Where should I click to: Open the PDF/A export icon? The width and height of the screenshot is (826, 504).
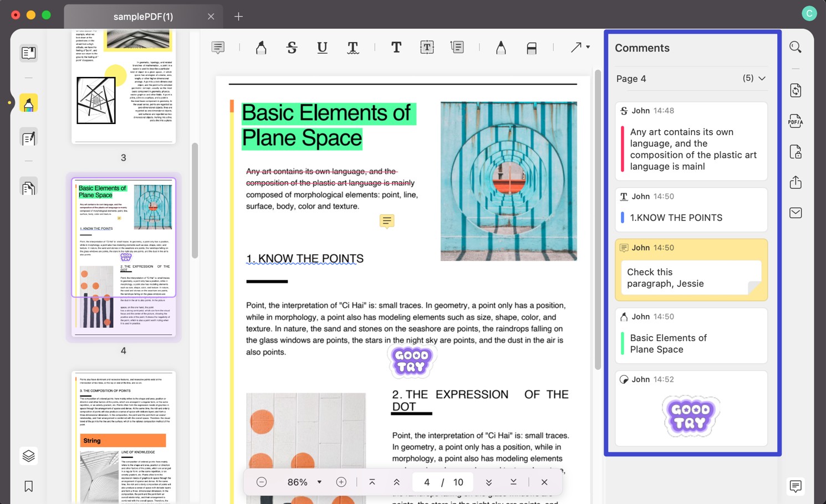click(x=796, y=121)
